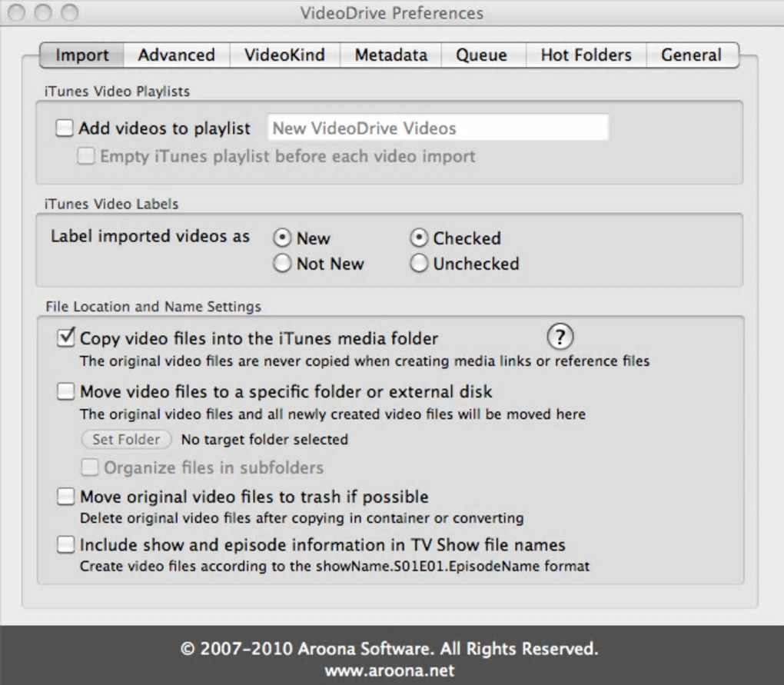Choose the New label radio option
The width and height of the screenshot is (784, 685).
click(x=283, y=238)
